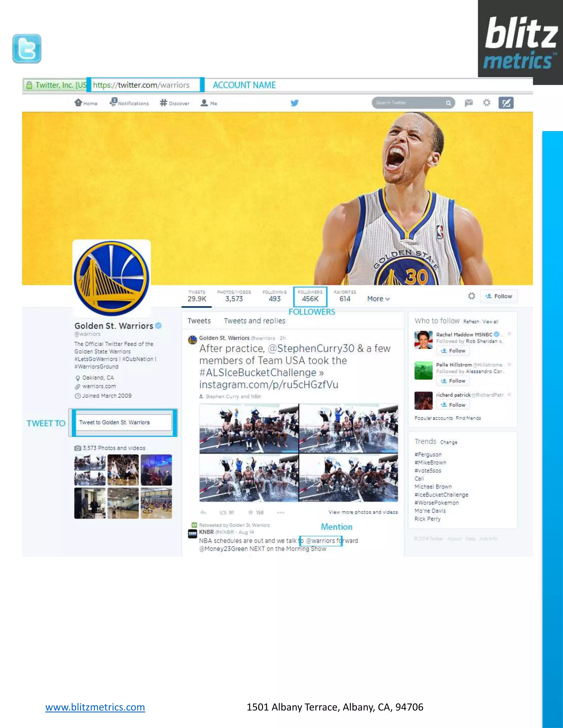Switch to the Tweets and replies tab
This screenshot has height=728, width=563.
[255, 321]
